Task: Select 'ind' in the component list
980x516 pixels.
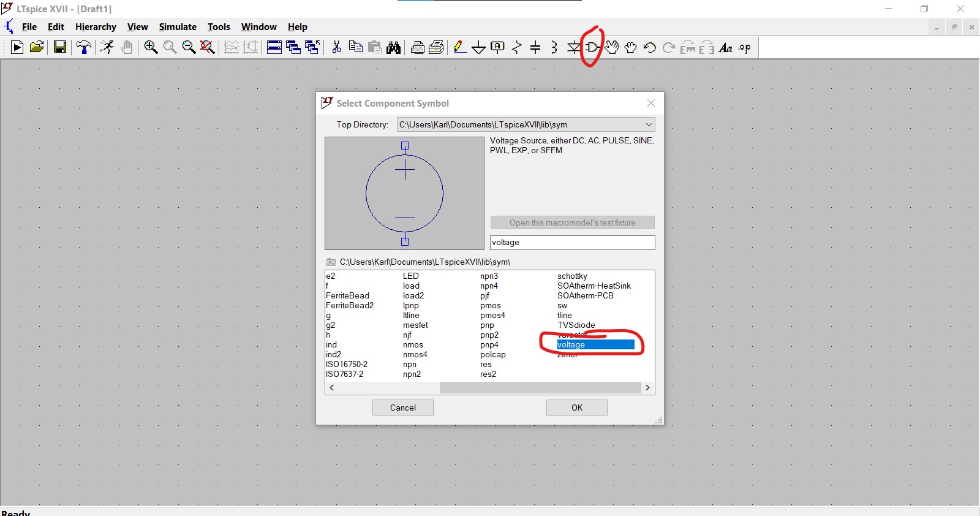Action: (331, 345)
